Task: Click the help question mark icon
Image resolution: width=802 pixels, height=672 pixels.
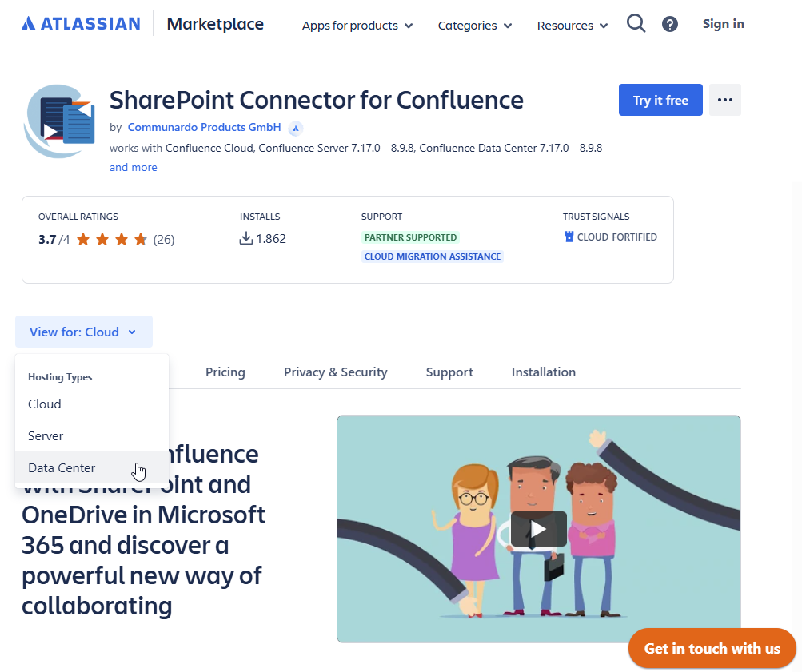Action: pyautogui.click(x=670, y=24)
